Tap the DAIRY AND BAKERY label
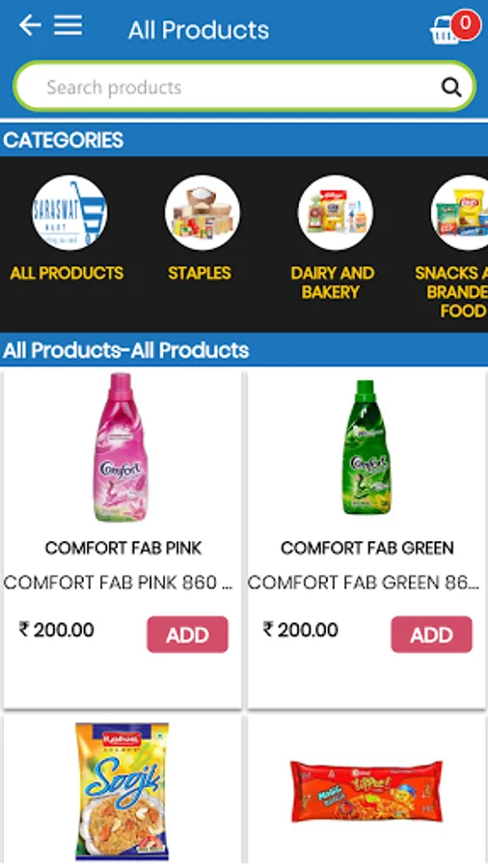The height and width of the screenshot is (868, 488). click(x=332, y=283)
